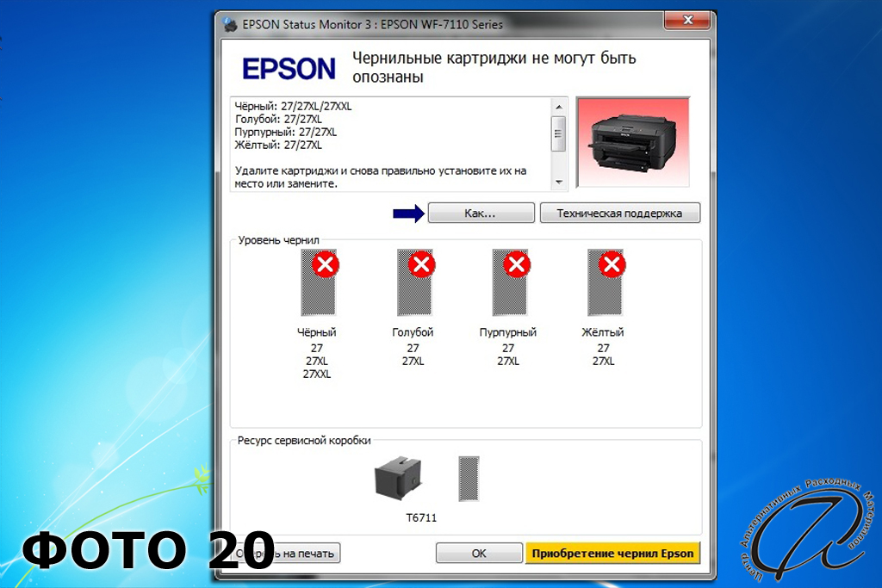This screenshot has width=882, height=588.
Task: Open the Как... help button
Action: (481, 213)
